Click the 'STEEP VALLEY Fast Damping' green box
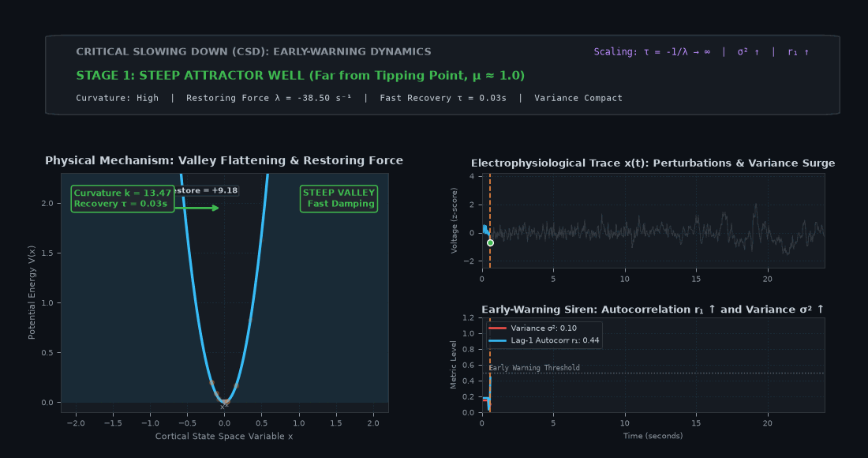868x458 pixels. (x=339, y=198)
